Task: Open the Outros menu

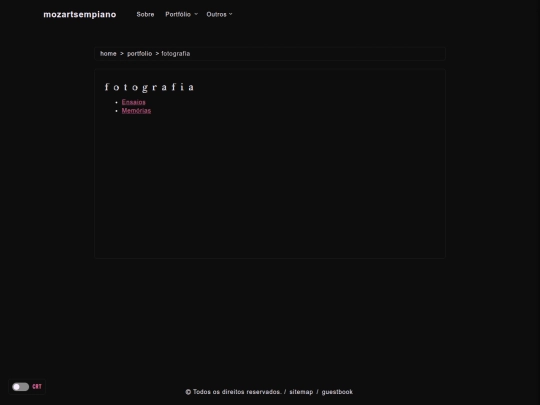Action: point(216,14)
